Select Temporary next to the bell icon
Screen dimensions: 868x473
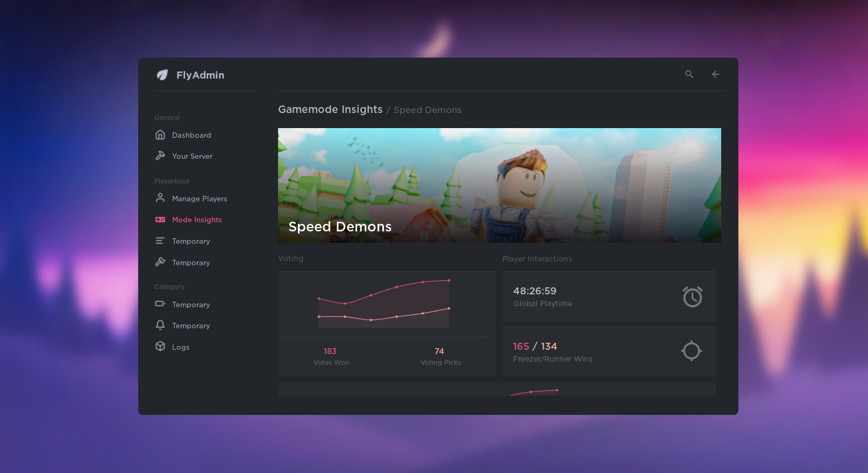tap(191, 326)
